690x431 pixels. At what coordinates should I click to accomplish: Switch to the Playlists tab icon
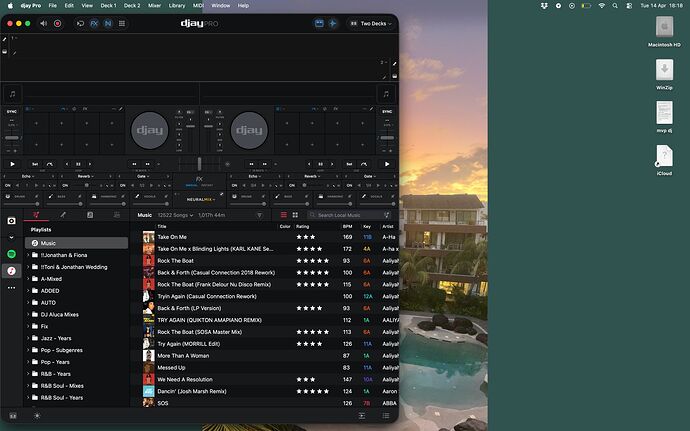coord(36,215)
